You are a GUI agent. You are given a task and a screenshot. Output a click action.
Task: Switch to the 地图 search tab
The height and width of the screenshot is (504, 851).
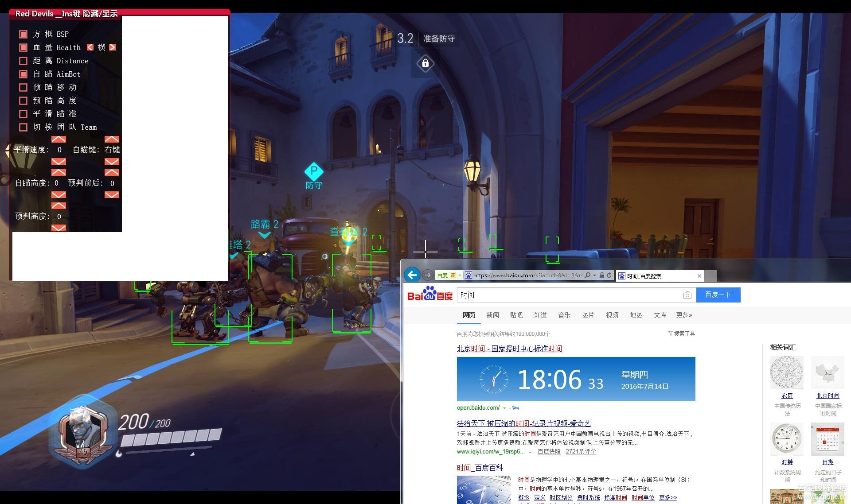tap(636, 315)
